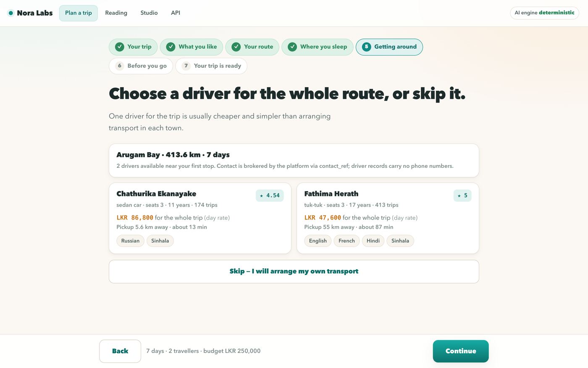Viewport: 588px width, 368px height.
Task: Click the number 5 badge on Getting around
Action: click(x=367, y=47)
